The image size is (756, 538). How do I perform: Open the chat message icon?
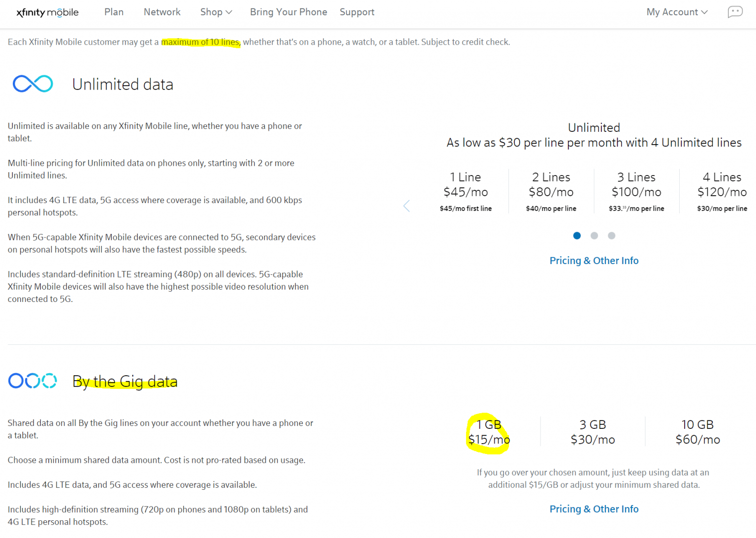735,11
